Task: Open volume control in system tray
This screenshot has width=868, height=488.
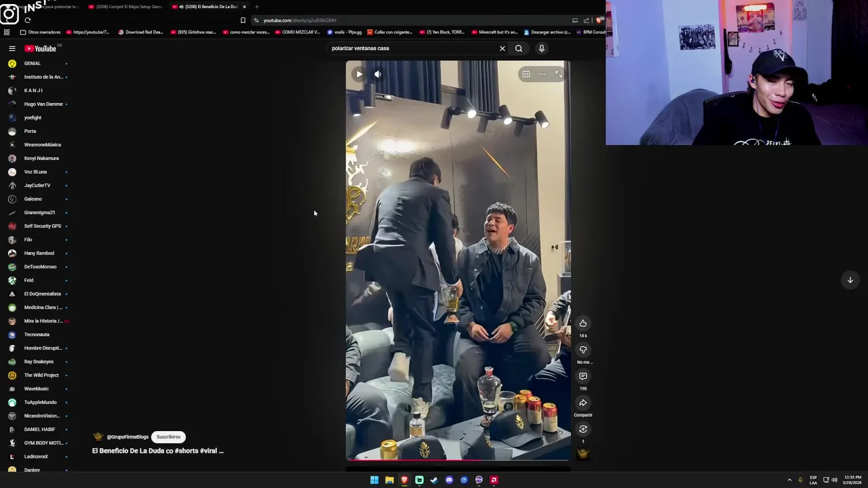Action: (x=834, y=480)
